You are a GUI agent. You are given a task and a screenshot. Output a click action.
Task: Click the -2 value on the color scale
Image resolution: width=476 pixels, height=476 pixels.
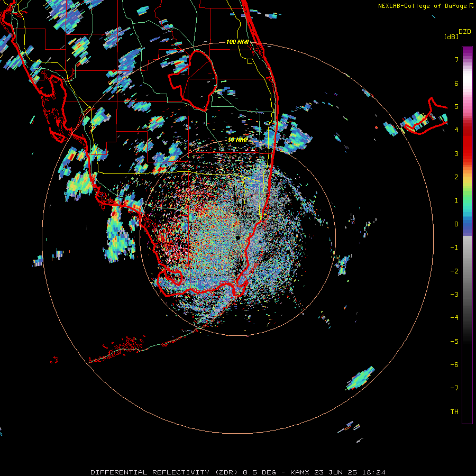pyautogui.click(x=454, y=271)
